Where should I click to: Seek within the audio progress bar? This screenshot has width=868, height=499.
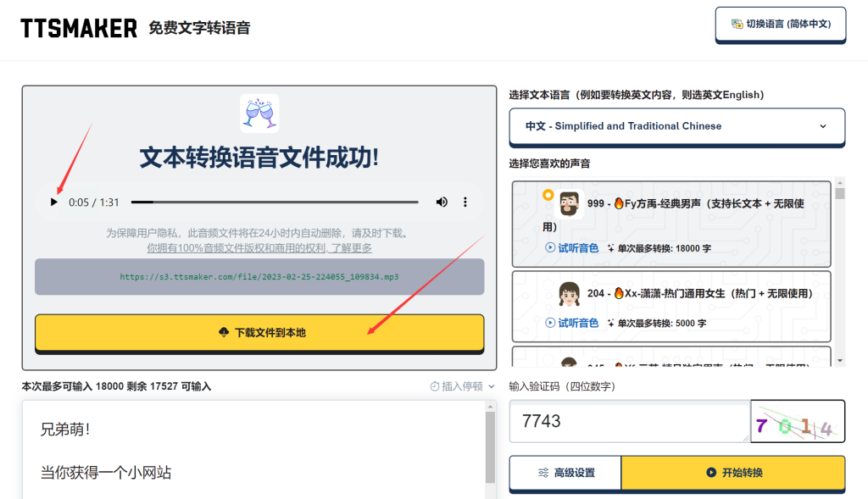275,202
